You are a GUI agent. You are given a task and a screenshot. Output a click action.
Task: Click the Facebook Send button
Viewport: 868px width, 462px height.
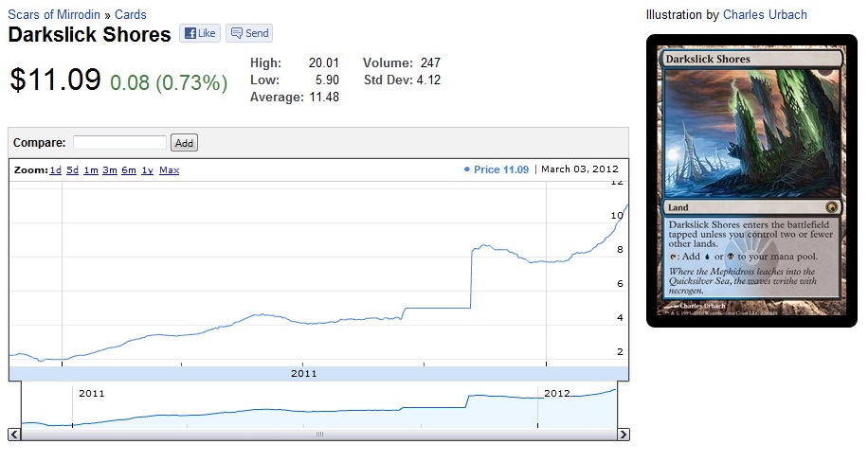coord(249,33)
